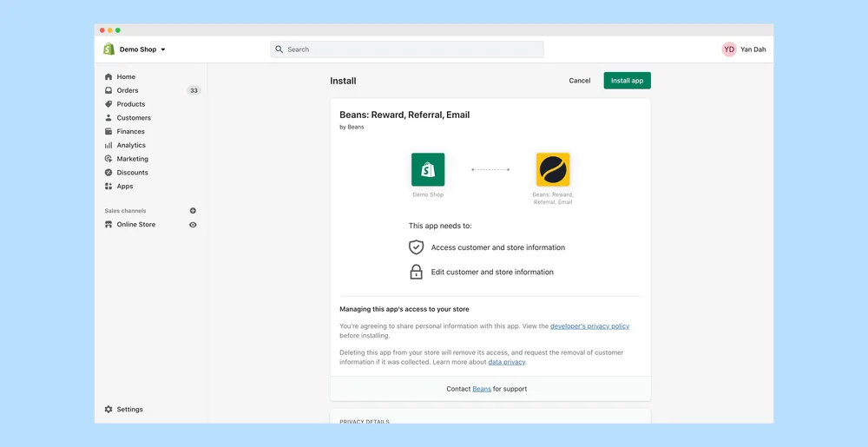Click the padlock edit permission icon

417,272
